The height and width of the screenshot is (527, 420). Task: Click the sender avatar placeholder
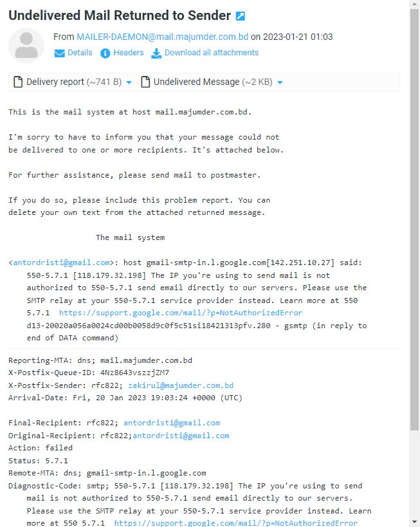(x=26, y=46)
